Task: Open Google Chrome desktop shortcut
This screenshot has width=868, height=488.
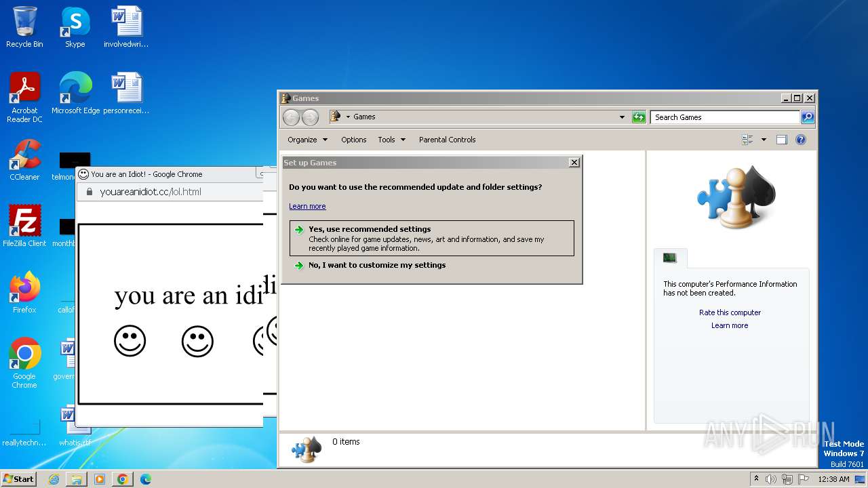Action: click(x=24, y=363)
